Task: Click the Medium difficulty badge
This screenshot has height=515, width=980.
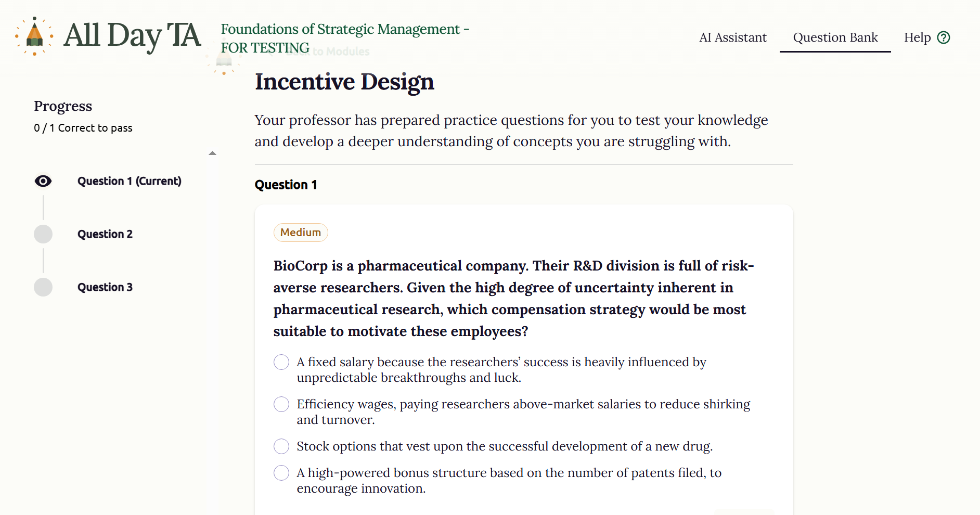Action: coord(301,233)
